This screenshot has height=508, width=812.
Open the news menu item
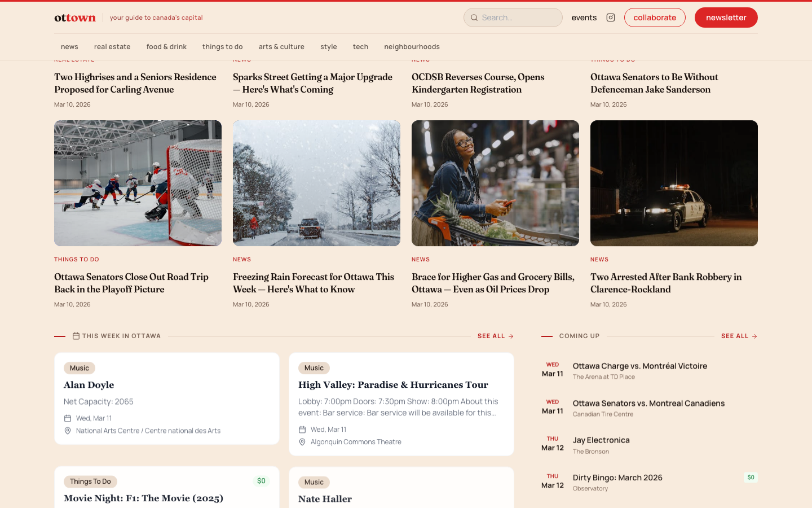point(69,47)
